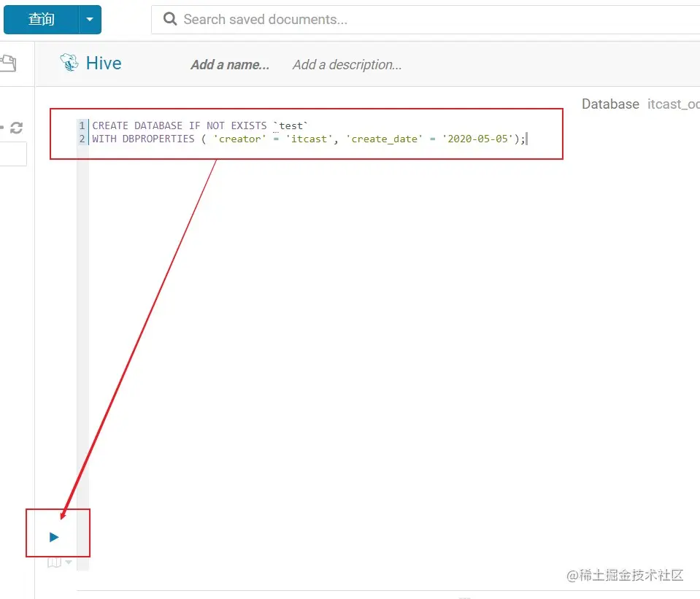The width and height of the screenshot is (700, 599).
Task: Open the dropdown arrow beside 查询
Action: (91, 20)
